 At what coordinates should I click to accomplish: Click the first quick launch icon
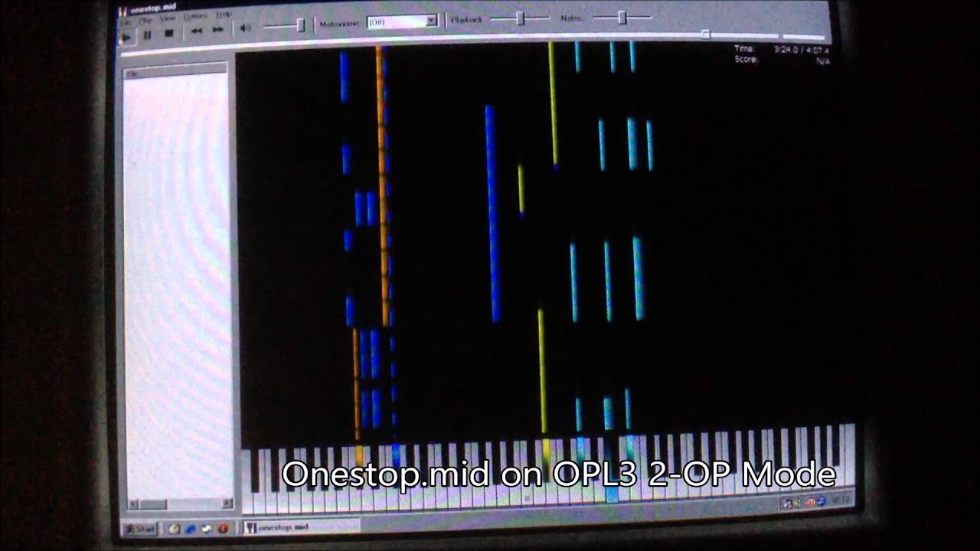pos(174,528)
